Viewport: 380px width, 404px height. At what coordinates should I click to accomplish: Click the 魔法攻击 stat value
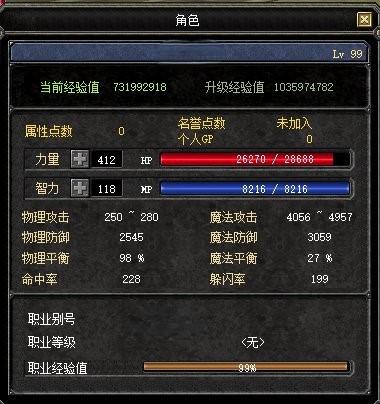coord(319,217)
